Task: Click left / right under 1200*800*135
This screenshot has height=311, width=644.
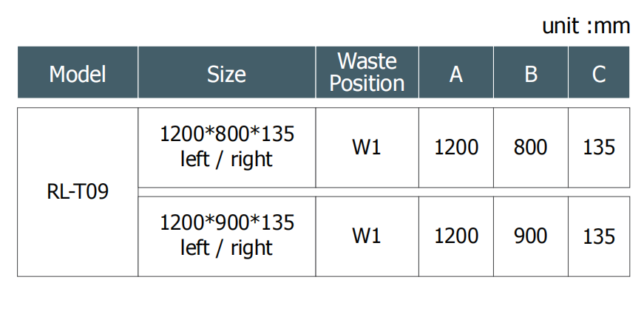Action: point(227,159)
